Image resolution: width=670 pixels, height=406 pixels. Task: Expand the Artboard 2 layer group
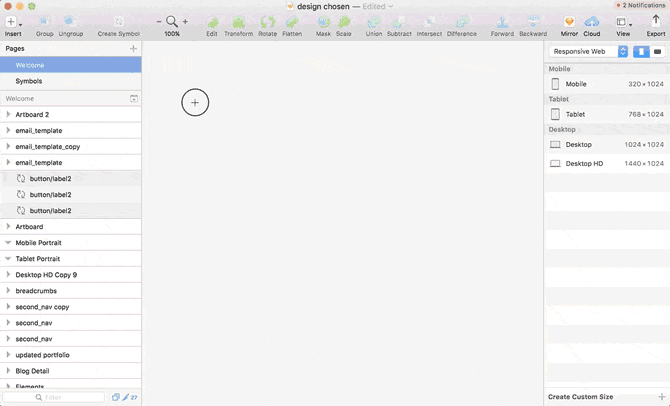point(9,115)
